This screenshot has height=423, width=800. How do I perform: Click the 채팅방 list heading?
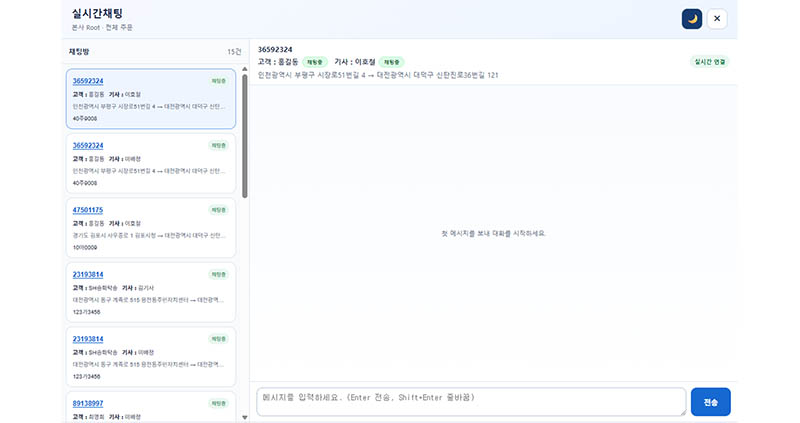pos(79,52)
